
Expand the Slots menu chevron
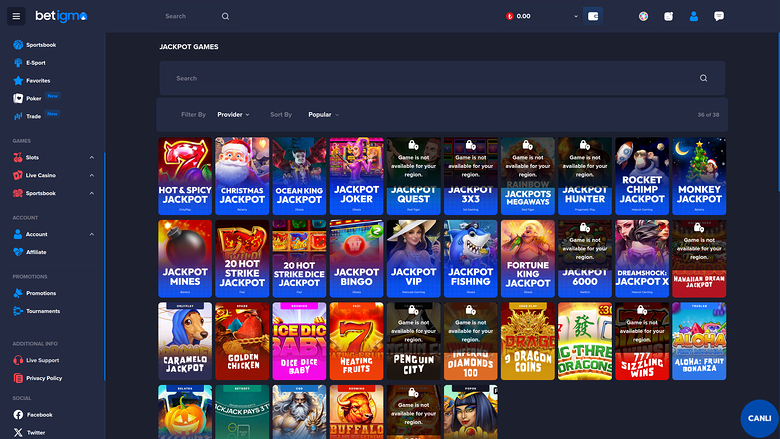point(92,158)
